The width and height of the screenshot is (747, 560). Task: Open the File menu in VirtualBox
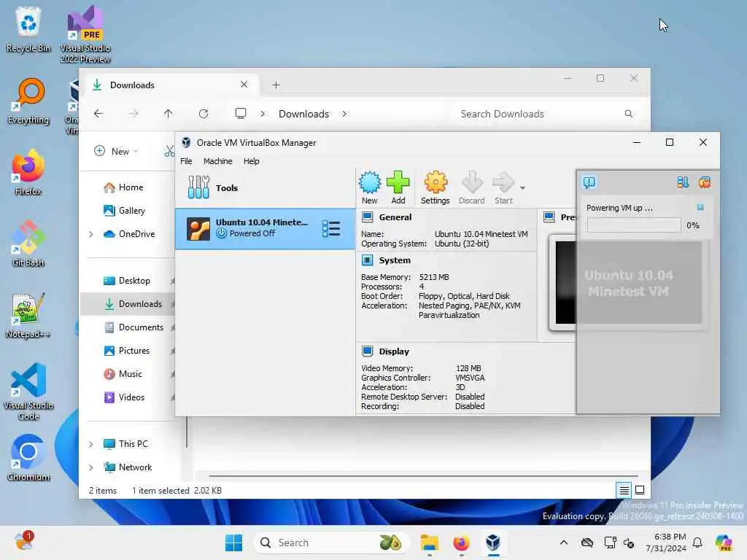(x=186, y=161)
